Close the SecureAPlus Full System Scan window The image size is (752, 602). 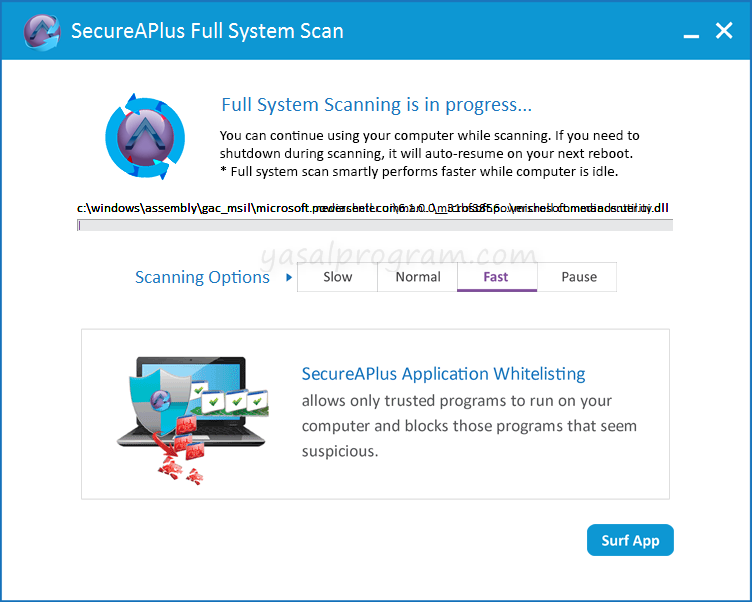pyautogui.click(x=725, y=31)
